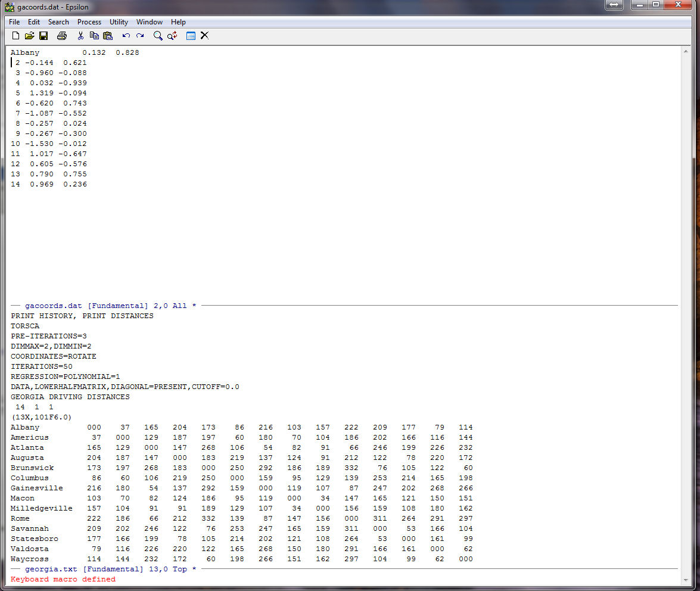The height and width of the screenshot is (591, 700).
Task: Open a file with the folder icon
Action: [29, 36]
